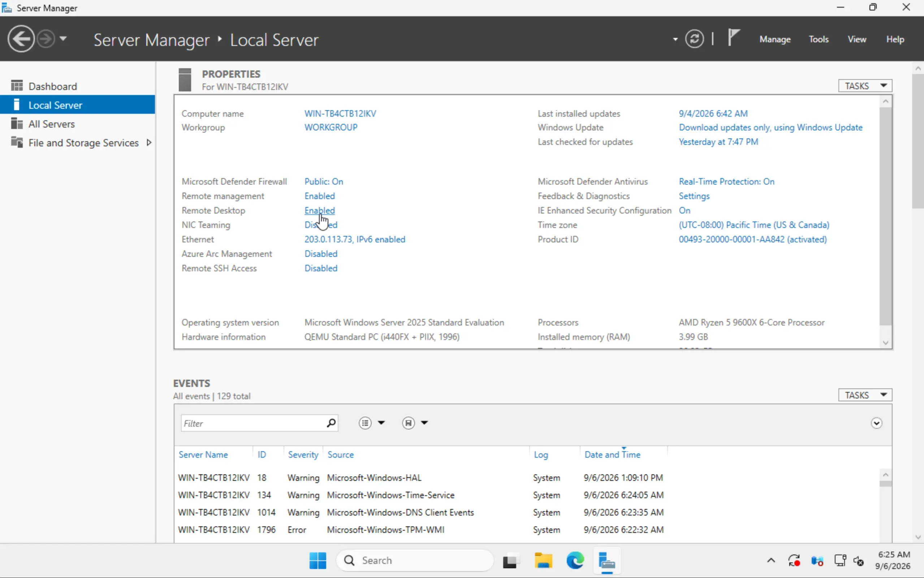This screenshot has height=578, width=924.
Task: Click Microsoft Defender Firewall Public: On
Action: [x=324, y=182]
